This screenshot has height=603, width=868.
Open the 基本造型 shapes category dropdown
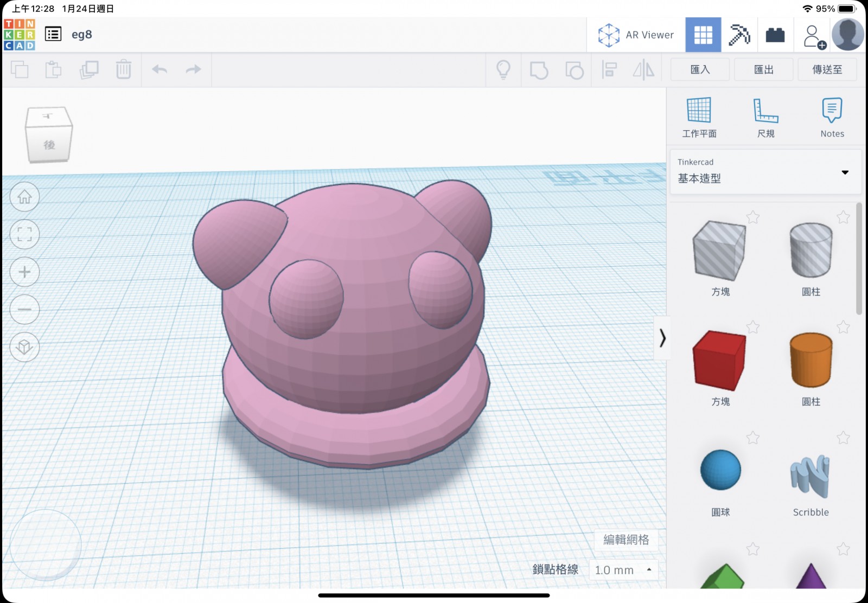tap(765, 171)
